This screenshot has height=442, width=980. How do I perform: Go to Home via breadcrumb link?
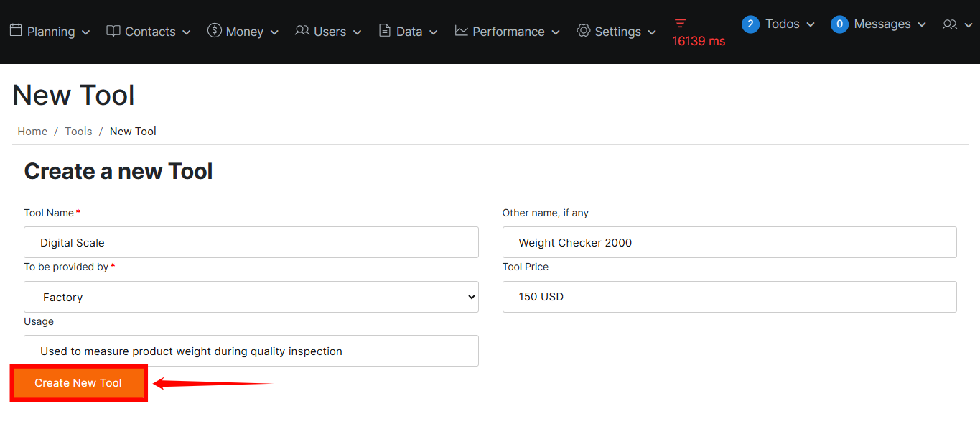(x=32, y=132)
